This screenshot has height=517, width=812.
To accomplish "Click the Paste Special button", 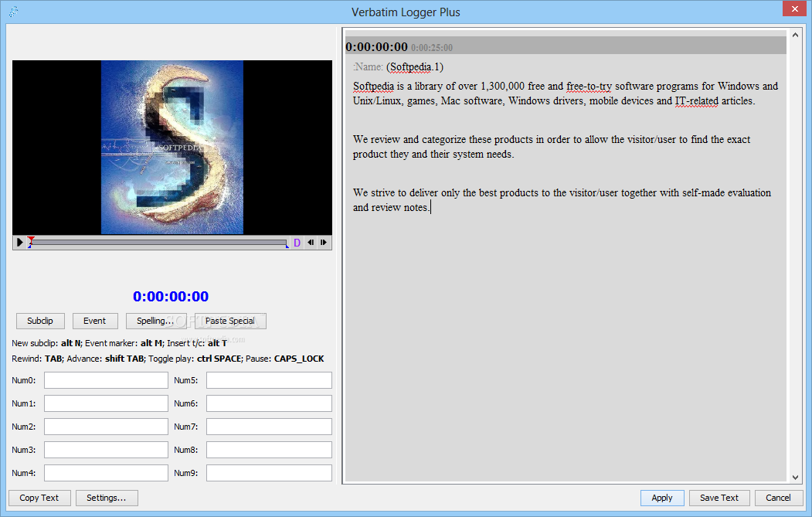I will pos(230,321).
